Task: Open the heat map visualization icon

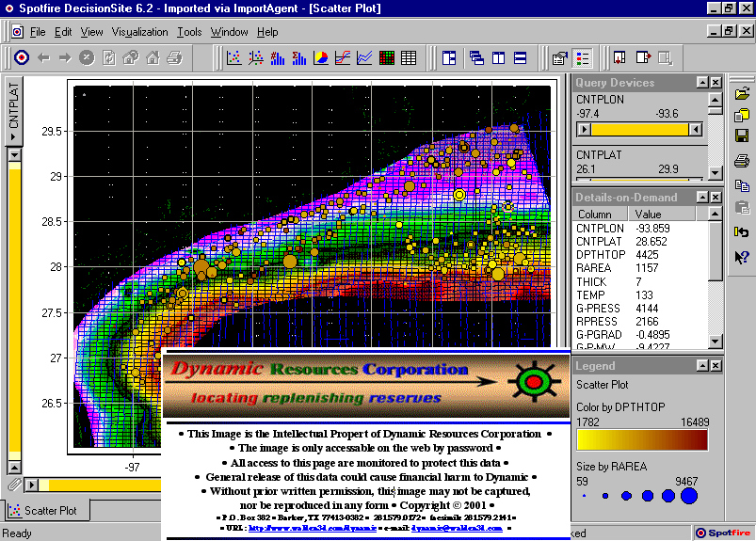Action: [x=387, y=57]
